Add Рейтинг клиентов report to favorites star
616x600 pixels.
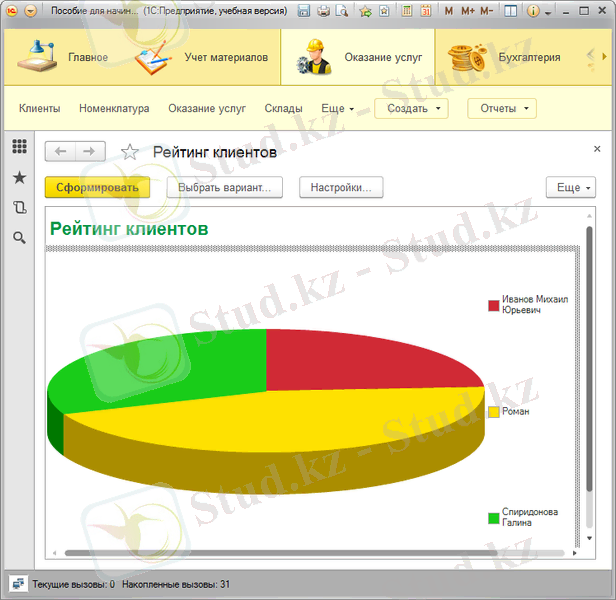coord(130,152)
